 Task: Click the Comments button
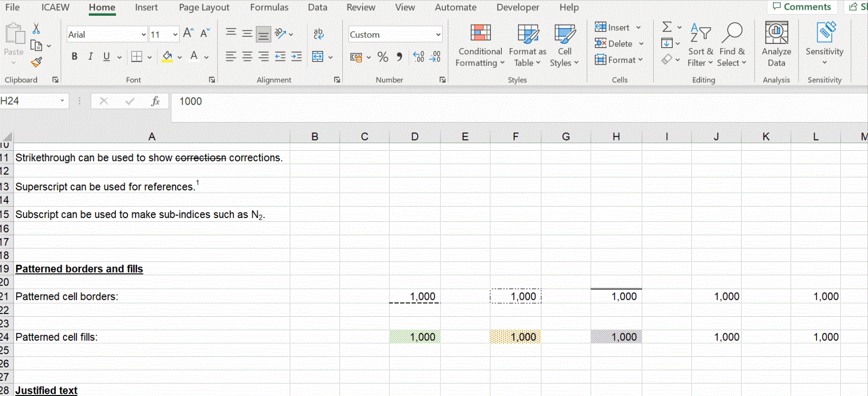tap(802, 7)
